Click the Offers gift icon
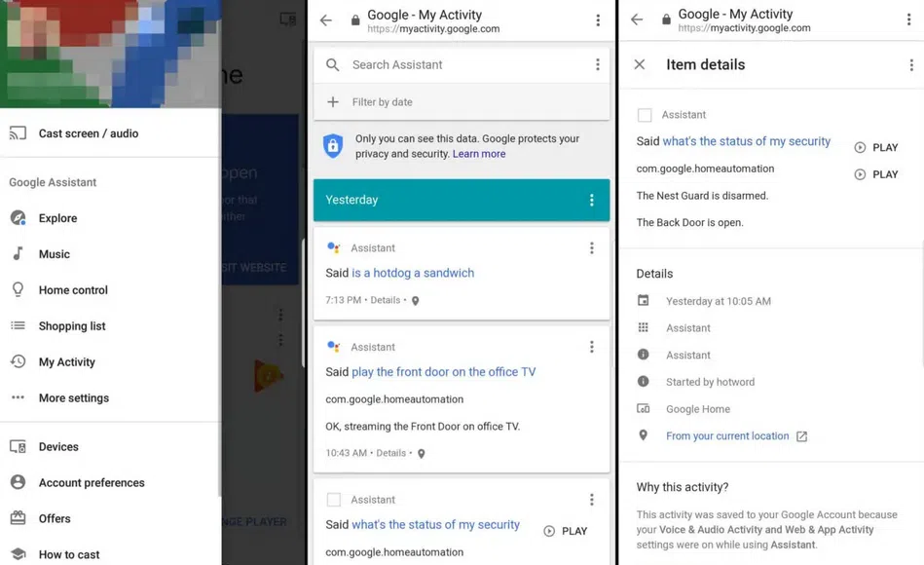924x565 pixels. click(x=18, y=518)
